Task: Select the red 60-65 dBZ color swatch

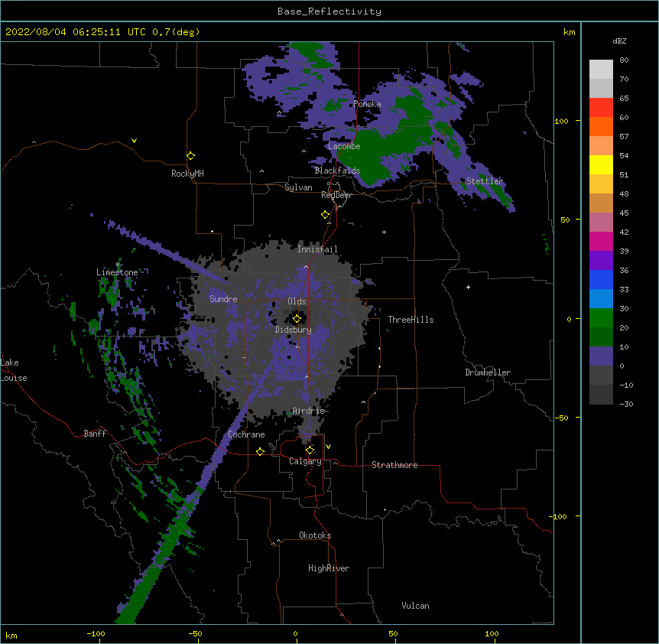Action: click(x=601, y=107)
